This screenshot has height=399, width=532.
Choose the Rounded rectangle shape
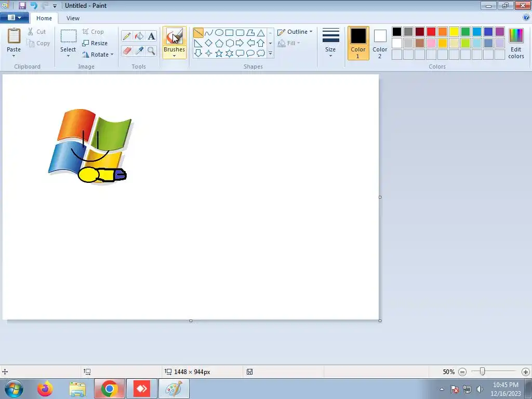pos(240,33)
